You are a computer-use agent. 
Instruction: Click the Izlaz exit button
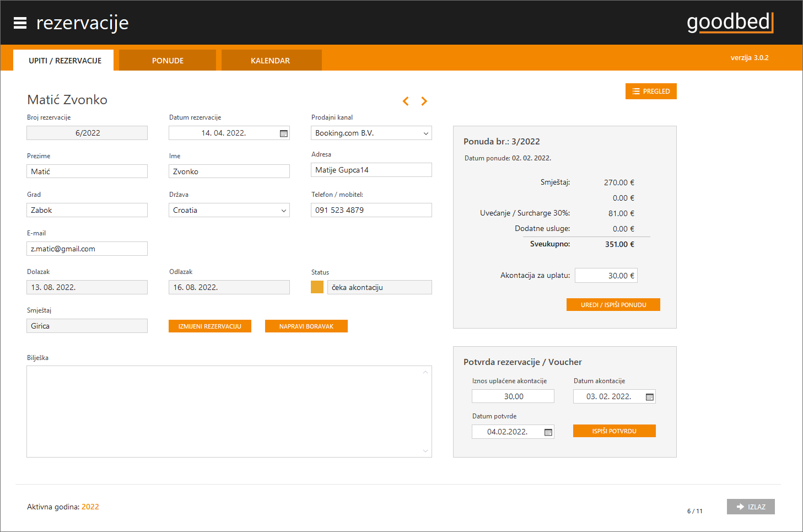click(x=751, y=507)
